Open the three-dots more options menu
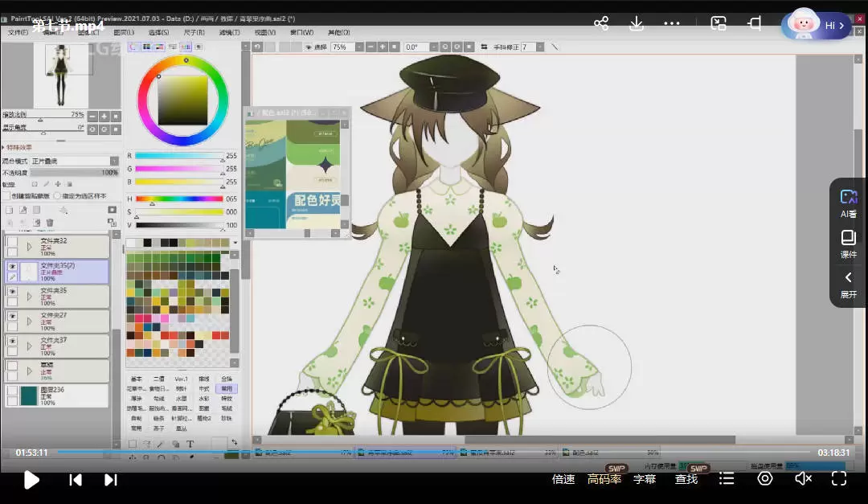 pos(672,23)
